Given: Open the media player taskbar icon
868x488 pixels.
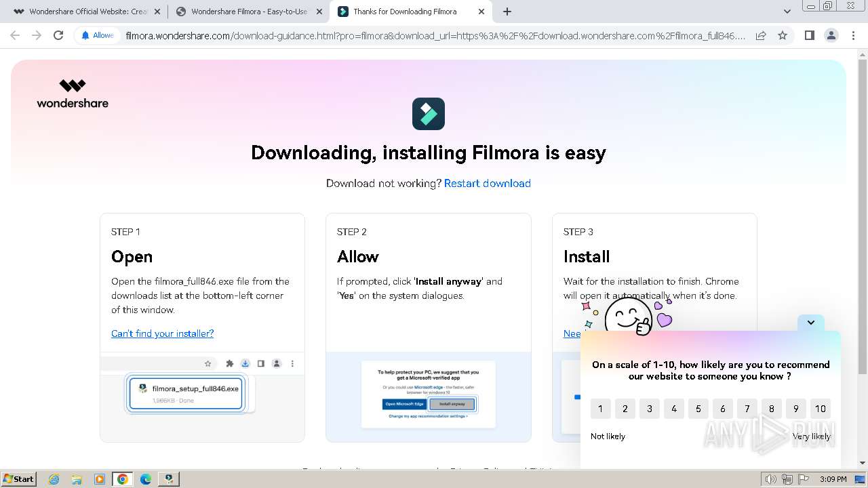Looking at the screenshot, I should point(100,479).
